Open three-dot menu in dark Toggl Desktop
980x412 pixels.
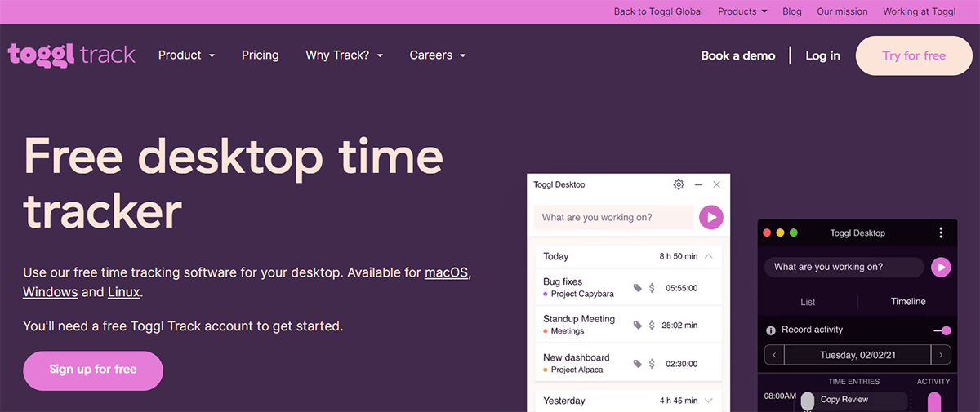pyautogui.click(x=941, y=233)
